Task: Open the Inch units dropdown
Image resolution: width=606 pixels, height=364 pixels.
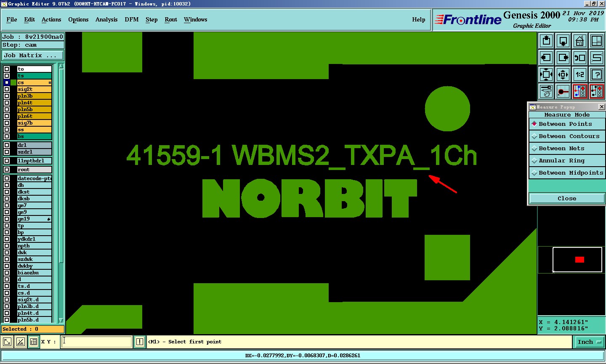Action: [590, 342]
